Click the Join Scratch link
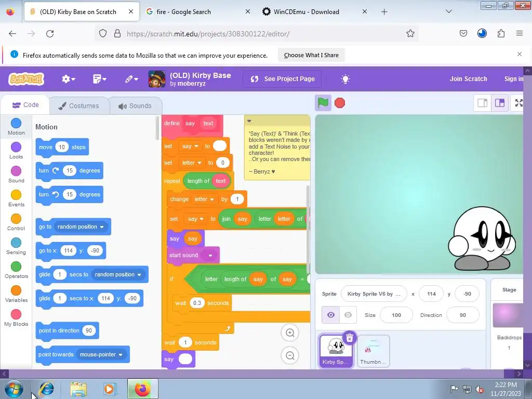 click(468, 79)
